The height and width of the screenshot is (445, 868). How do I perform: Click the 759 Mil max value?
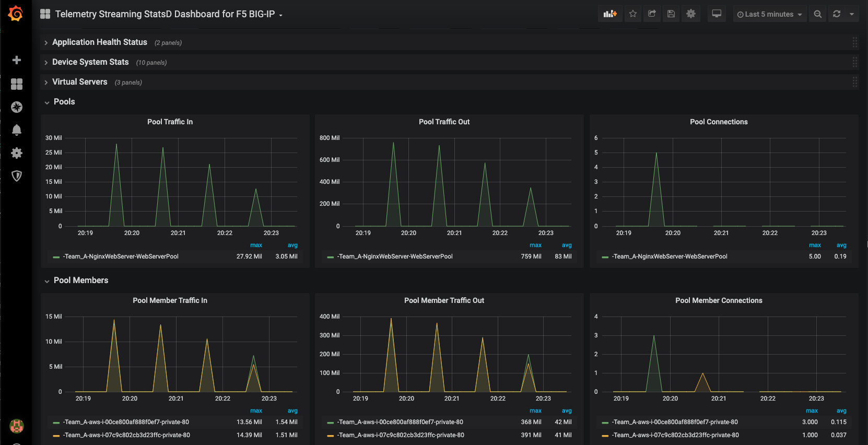tap(531, 256)
